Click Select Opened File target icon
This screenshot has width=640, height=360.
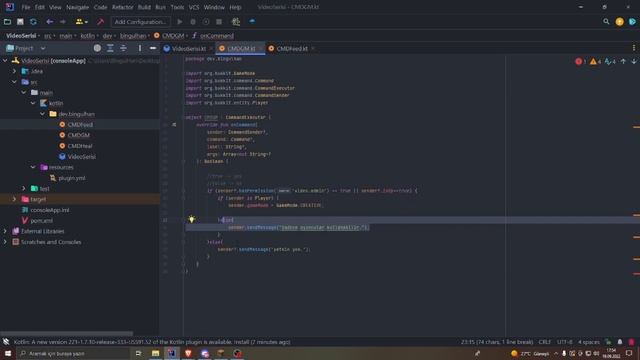pyautogui.click(x=97, y=48)
